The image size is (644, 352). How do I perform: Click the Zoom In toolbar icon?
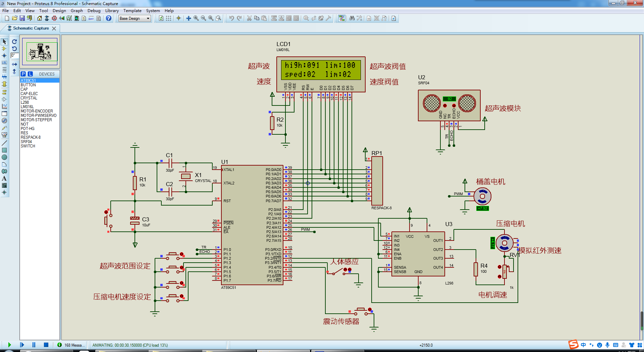[x=196, y=18]
